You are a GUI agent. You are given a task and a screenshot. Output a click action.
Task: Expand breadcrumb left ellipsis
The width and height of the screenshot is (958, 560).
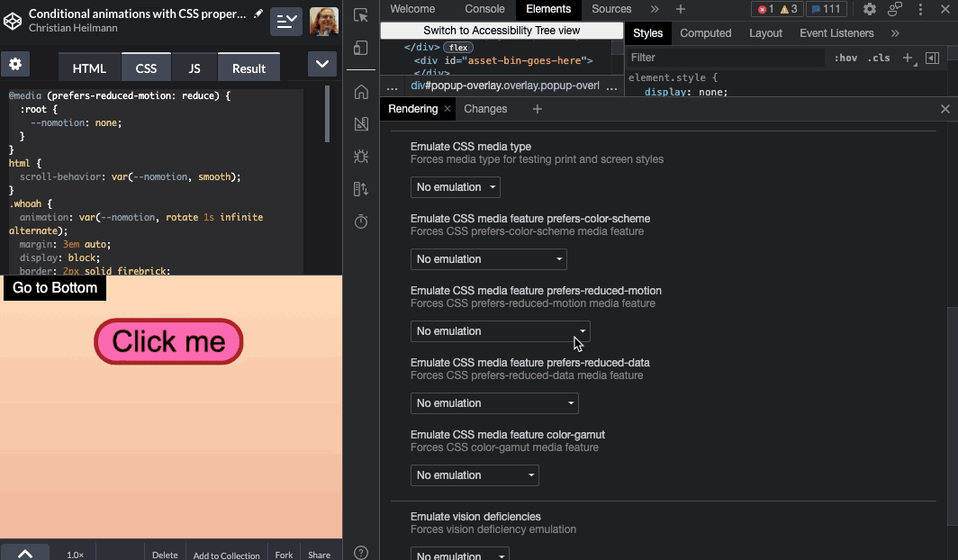tap(392, 86)
